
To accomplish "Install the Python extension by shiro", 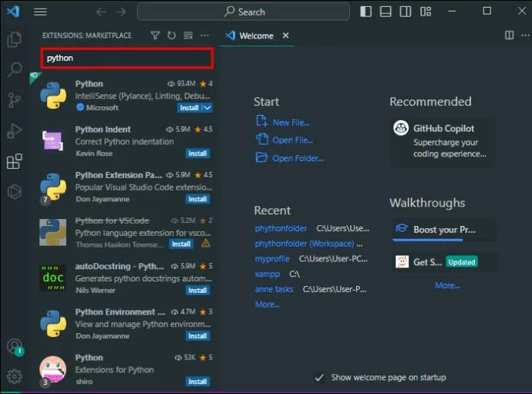I will [197, 382].
